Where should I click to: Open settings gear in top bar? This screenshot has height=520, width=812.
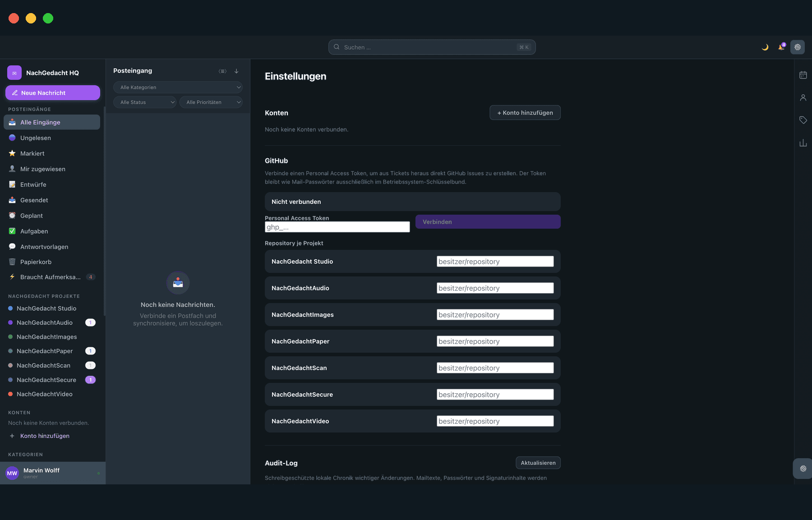coord(798,47)
